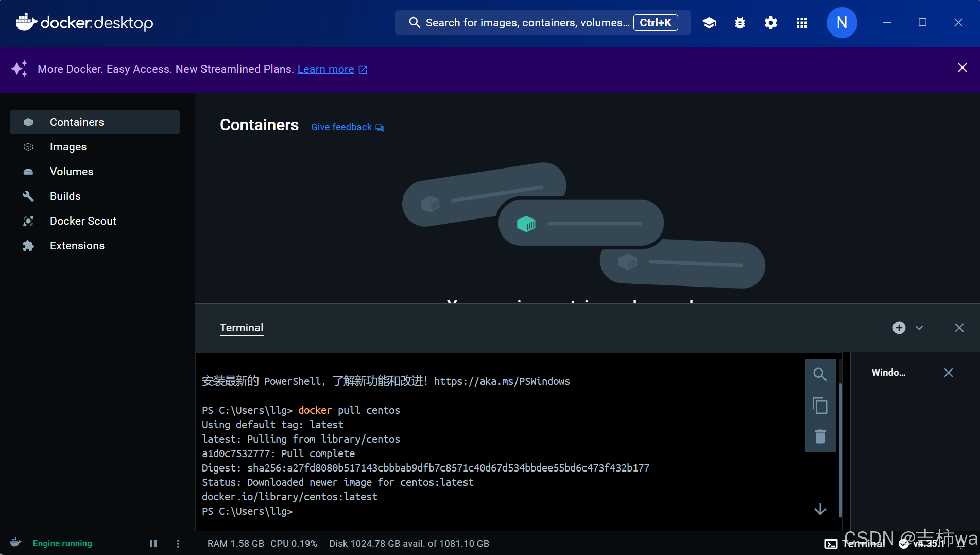Close the Terminal panel
980x555 pixels.
tap(959, 328)
